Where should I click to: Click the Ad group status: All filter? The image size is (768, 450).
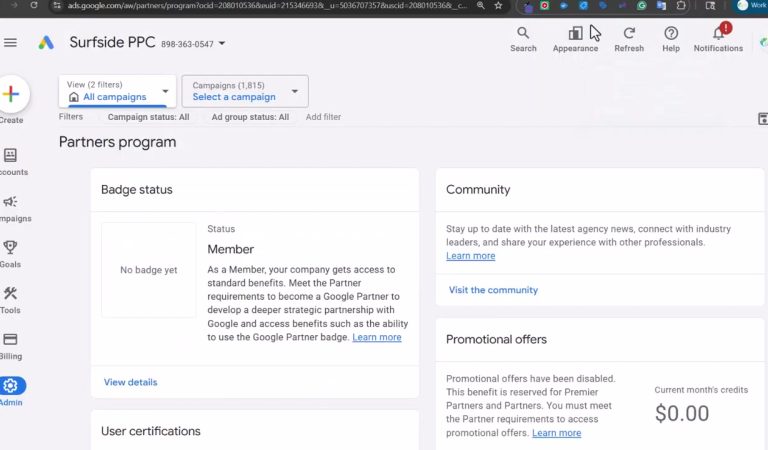[250, 117]
